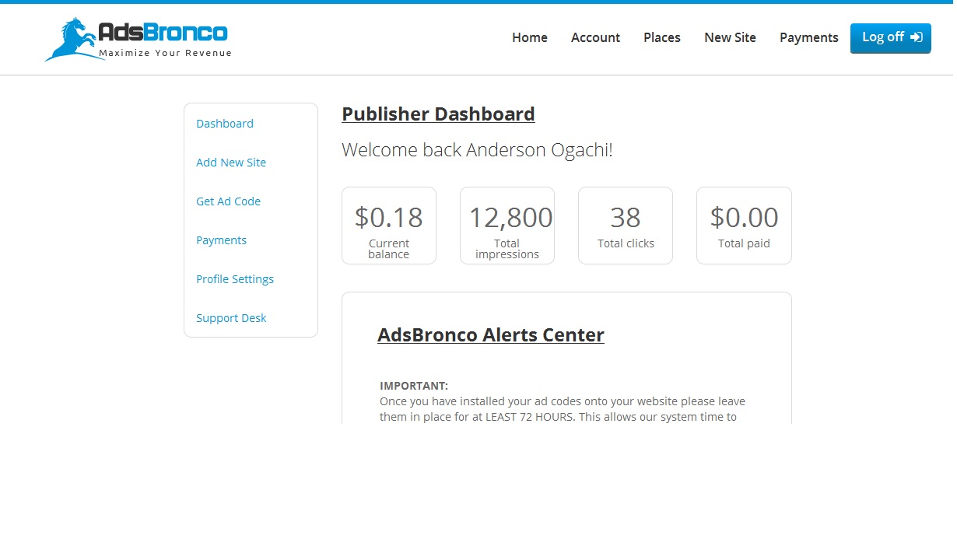Open Dashboard link in sidebar

point(225,124)
